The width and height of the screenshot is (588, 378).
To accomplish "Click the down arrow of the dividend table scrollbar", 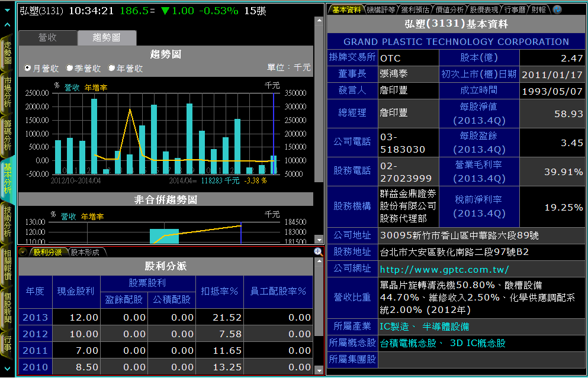I will click(319, 370).
